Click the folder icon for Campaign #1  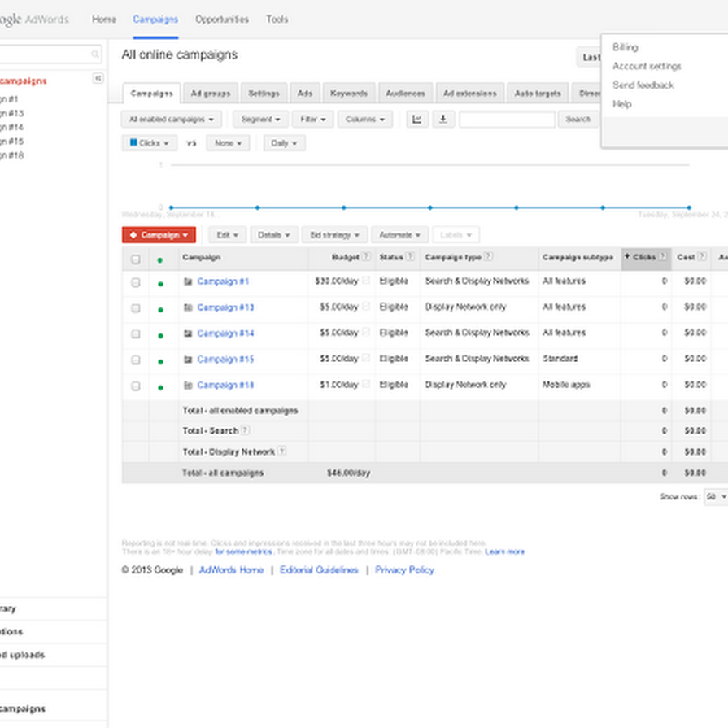[x=188, y=281]
